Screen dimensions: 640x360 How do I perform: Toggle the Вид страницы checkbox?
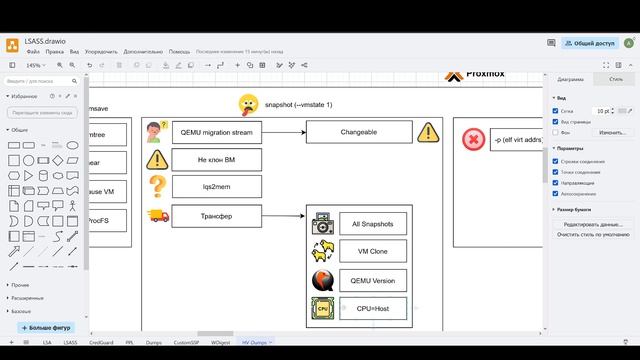coord(555,122)
